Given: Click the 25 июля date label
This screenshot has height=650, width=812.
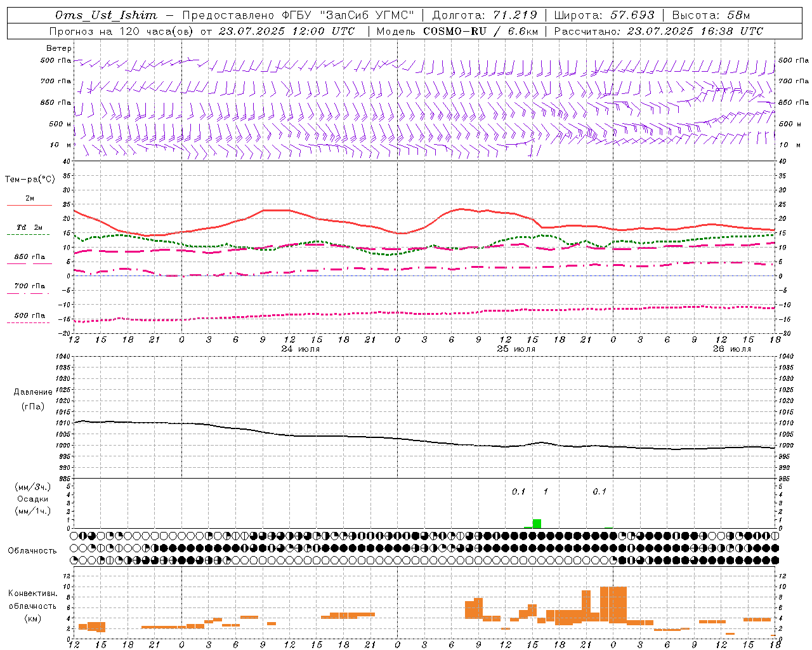Looking at the screenshot, I should (x=516, y=349).
